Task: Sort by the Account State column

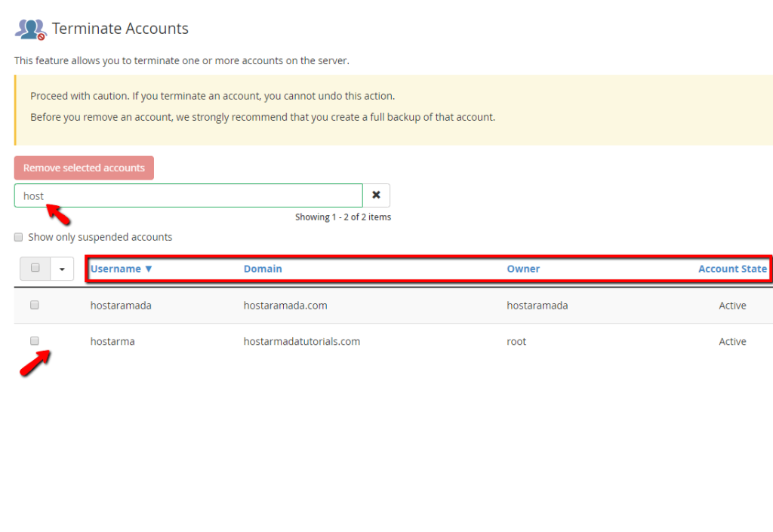Action: click(732, 269)
